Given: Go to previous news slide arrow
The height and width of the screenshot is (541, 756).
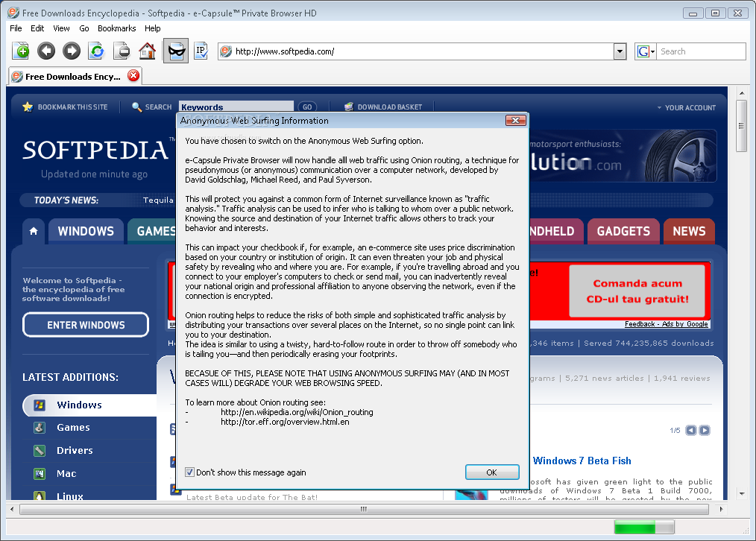Looking at the screenshot, I should point(691,430).
